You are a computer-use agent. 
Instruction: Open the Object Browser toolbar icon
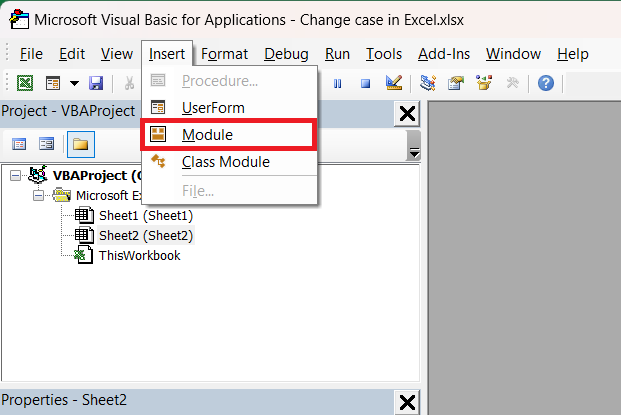click(x=484, y=83)
